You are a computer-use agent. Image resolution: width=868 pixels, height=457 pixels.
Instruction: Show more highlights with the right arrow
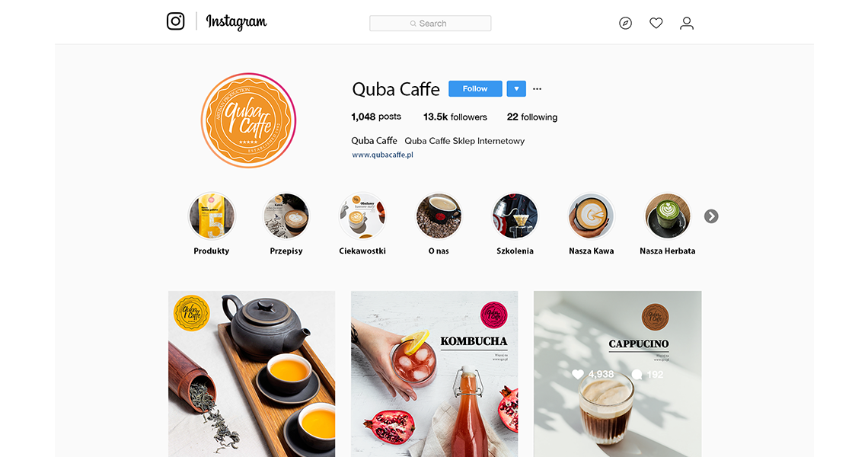click(x=711, y=216)
